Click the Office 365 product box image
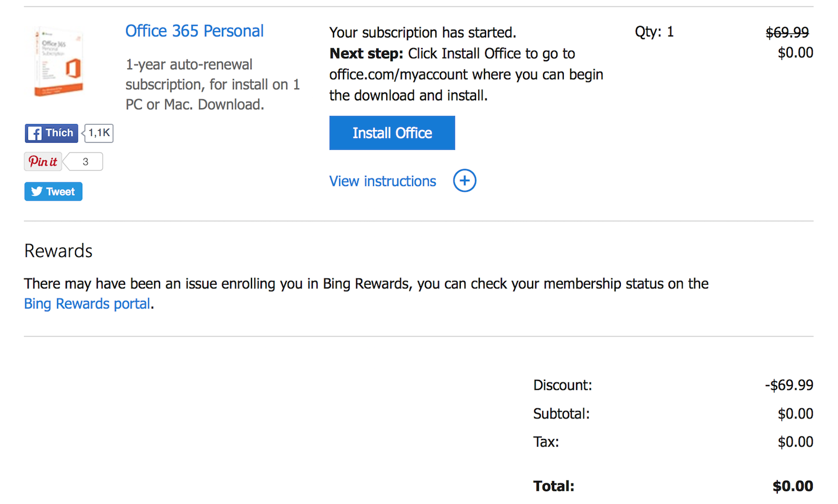Screen dimensions: 838x504 [x=58, y=62]
